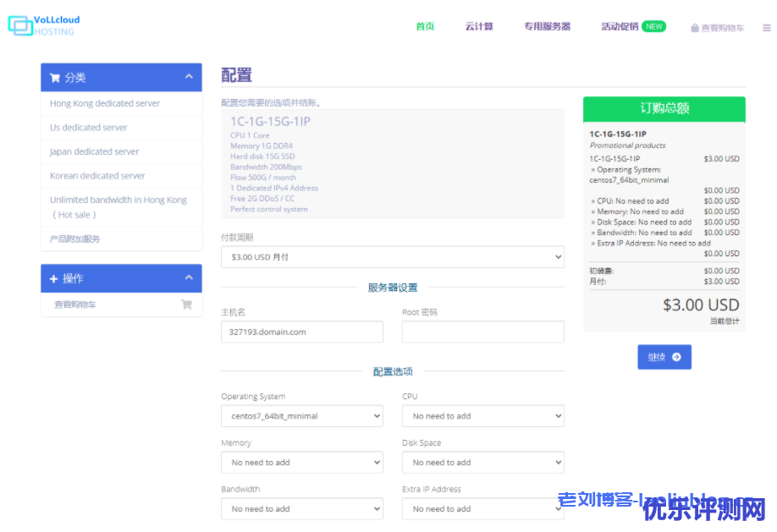Click the plus icon in 操作 header
The width and height of the screenshot is (777, 532).
[54, 279]
